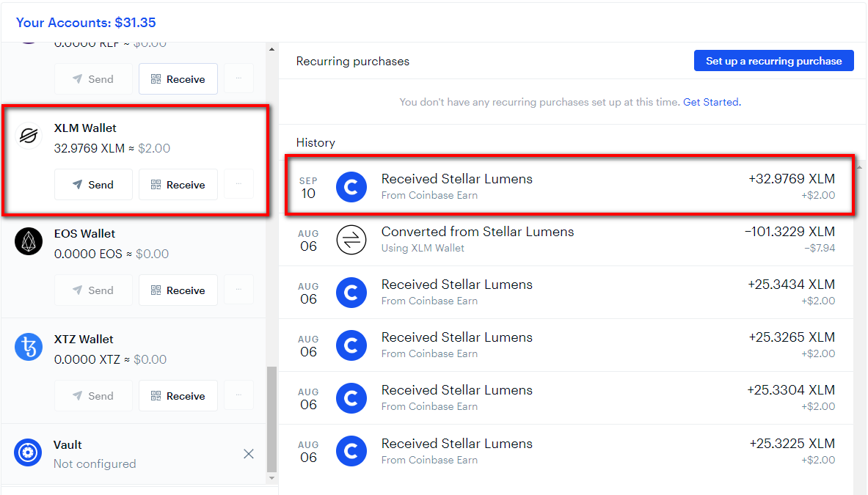Image resolution: width=868 pixels, height=495 pixels.
Task: Click Send under the REP wallet
Action: [94, 78]
